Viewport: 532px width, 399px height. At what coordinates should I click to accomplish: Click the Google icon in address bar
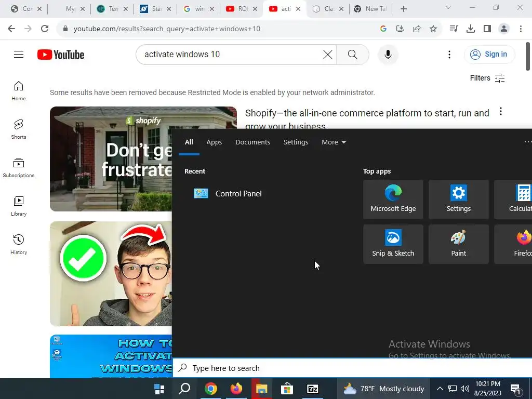[383, 29]
